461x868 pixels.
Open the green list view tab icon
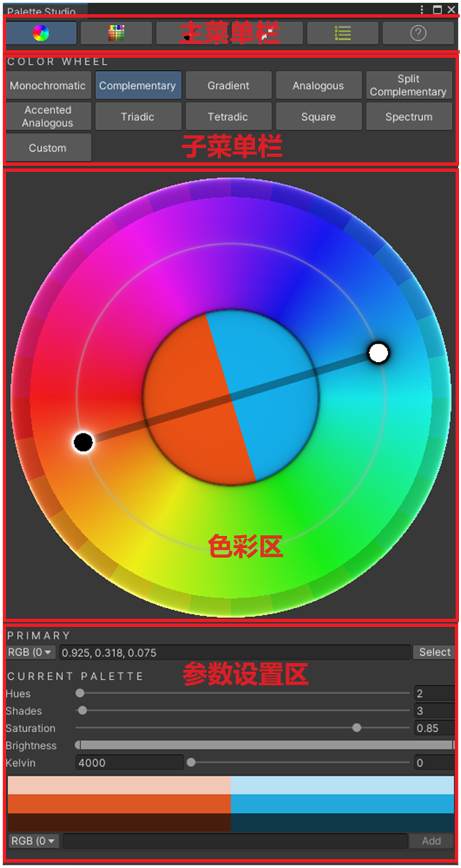coord(343,32)
